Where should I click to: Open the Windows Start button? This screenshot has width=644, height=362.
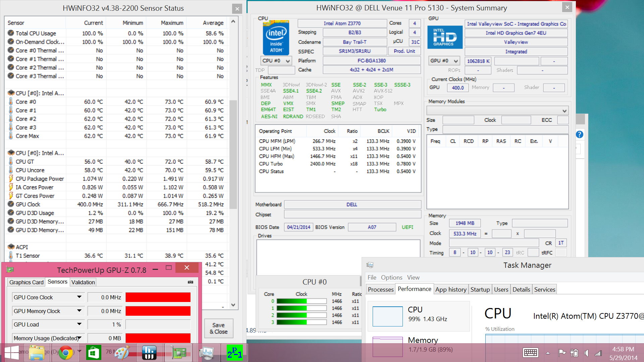[x=12, y=352]
